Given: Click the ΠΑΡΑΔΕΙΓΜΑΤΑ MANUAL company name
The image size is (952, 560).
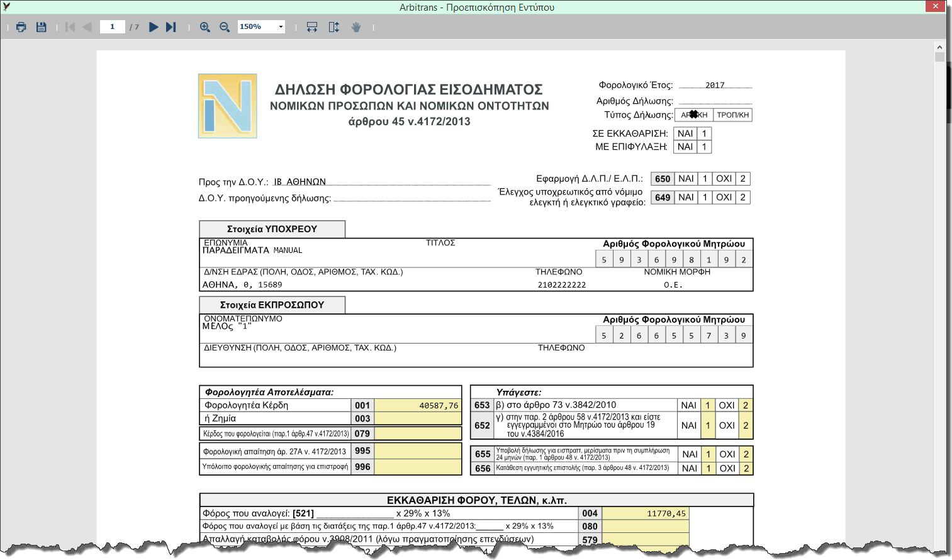Looking at the screenshot, I should pos(252,250).
